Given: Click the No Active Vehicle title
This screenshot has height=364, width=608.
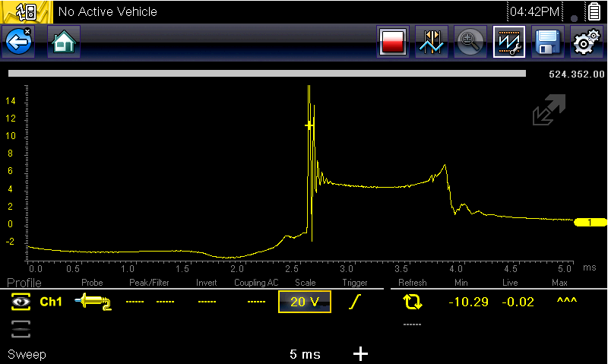Looking at the screenshot, I should pyautogui.click(x=107, y=11).
